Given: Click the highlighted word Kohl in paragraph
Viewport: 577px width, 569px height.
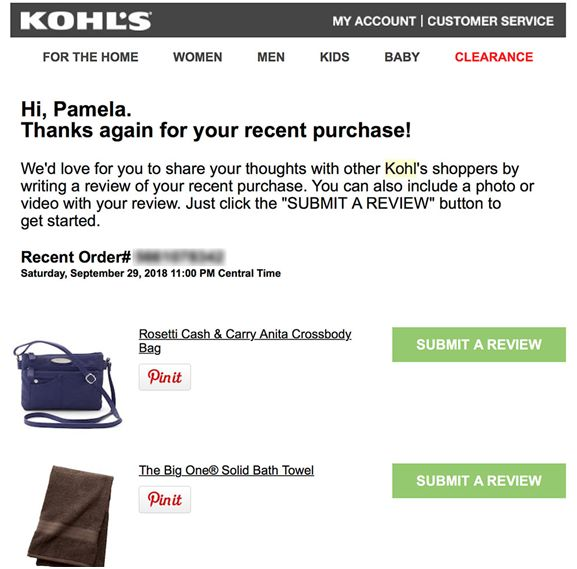Looking at the screenshot, I should 400,169.
